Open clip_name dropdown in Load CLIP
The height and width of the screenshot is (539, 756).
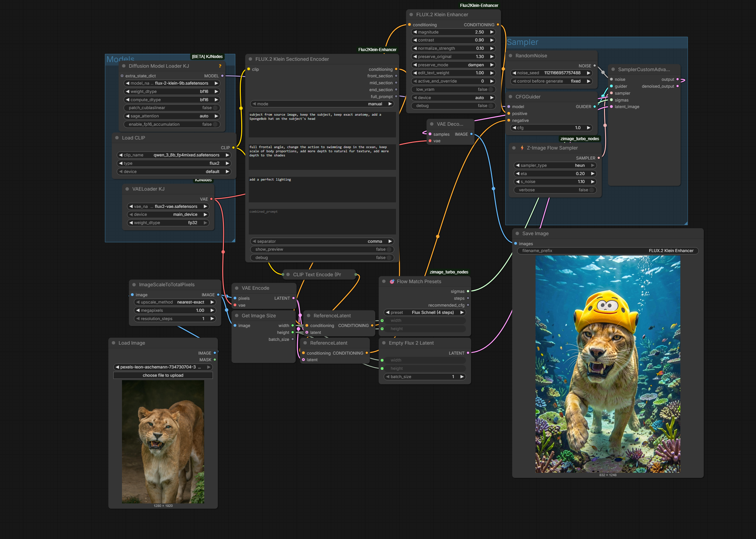(174, 155)
